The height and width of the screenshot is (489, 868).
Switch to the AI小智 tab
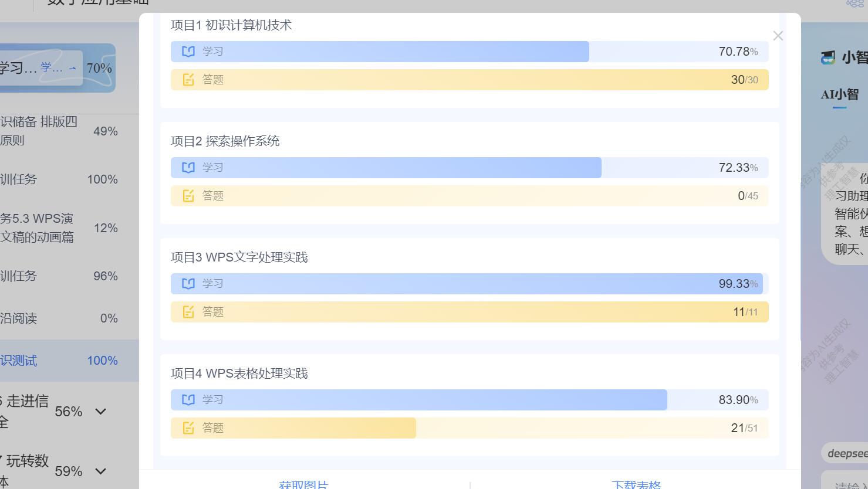pos(840,94)
